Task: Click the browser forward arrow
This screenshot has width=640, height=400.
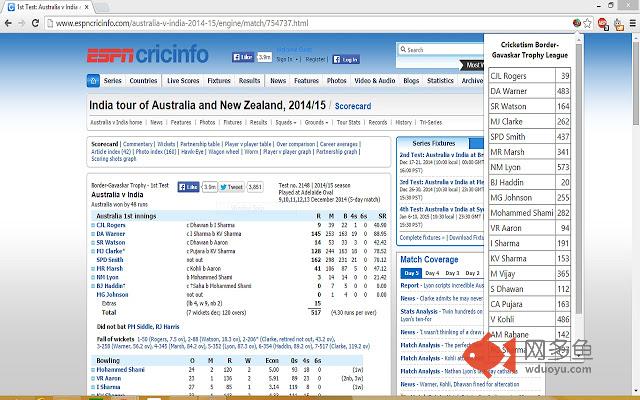Action: pos(21,23)
